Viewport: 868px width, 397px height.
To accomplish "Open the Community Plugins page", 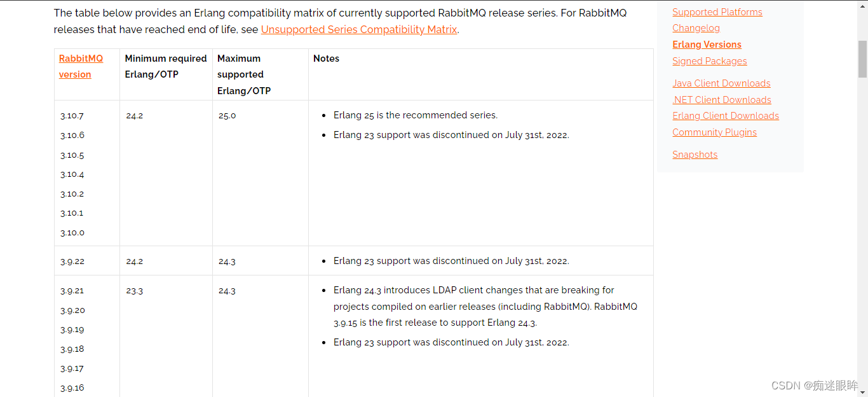I will (714, 132).
